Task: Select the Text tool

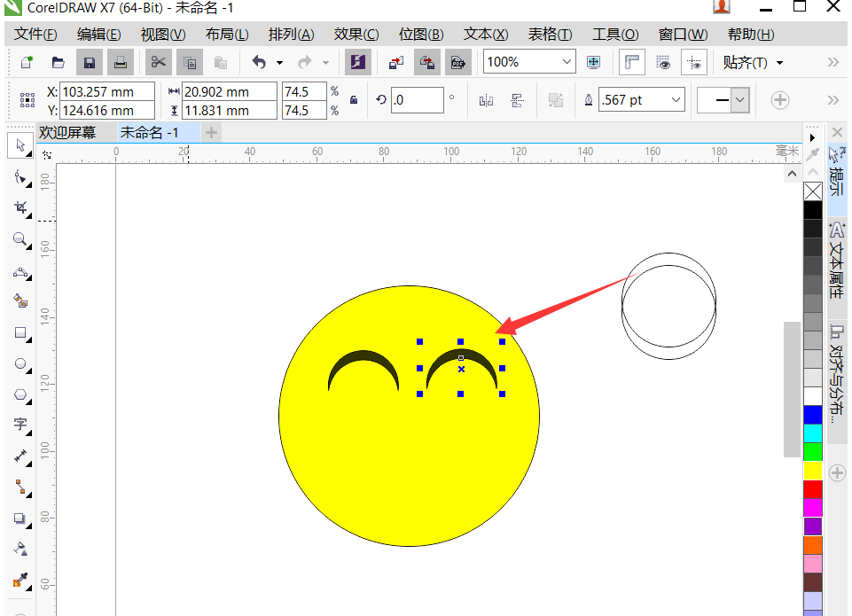Action: [20, 425]
